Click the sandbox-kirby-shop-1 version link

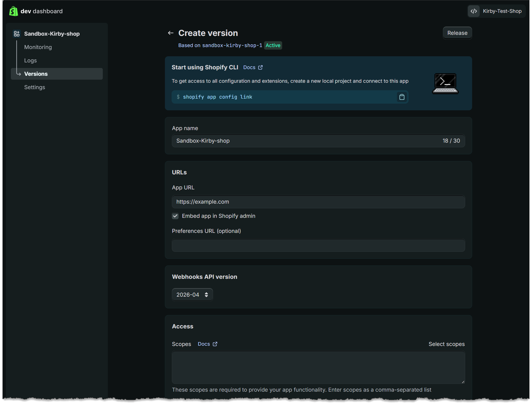[232, 45]
